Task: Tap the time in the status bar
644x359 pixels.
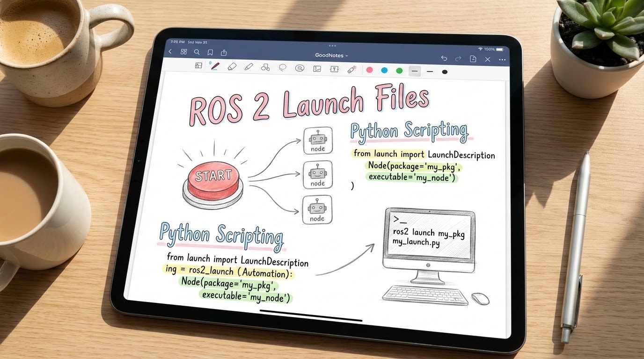Action: coord(177,42)
